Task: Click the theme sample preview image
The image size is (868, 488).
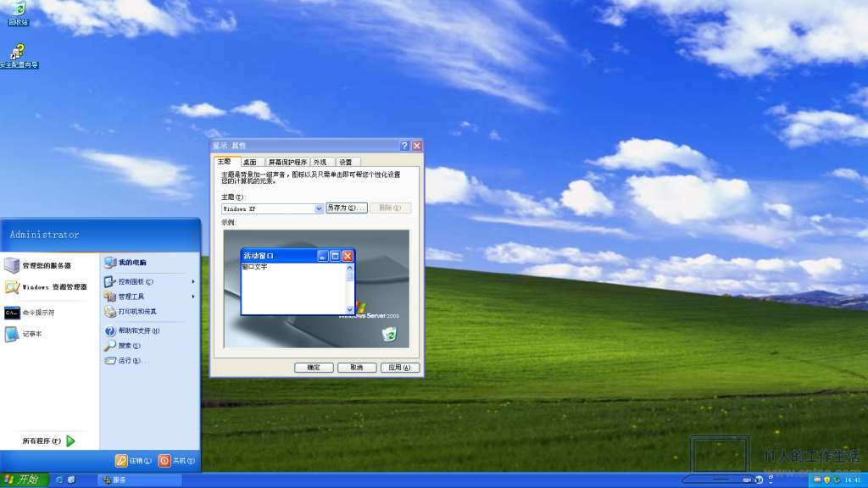Action: point(316,289)
